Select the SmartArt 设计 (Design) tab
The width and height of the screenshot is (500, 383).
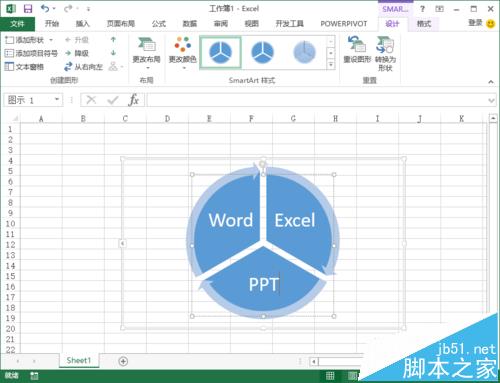392,24
